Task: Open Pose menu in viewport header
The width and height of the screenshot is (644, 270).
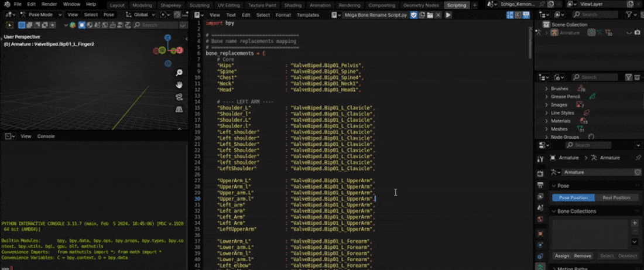Action: (x=109, y=15)
